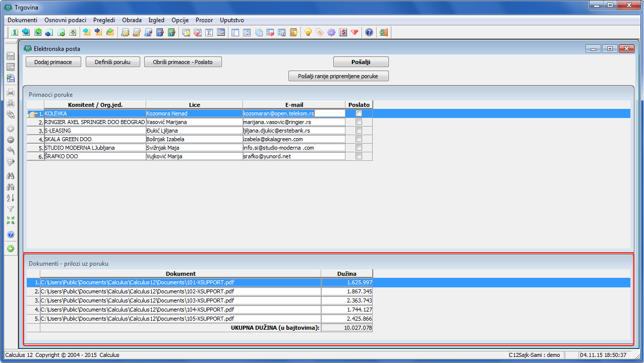Viewport: 644px width, 363px height.
Task: Click the A-Z sort icon in sidebar
Action: click(x=10, y=198)
